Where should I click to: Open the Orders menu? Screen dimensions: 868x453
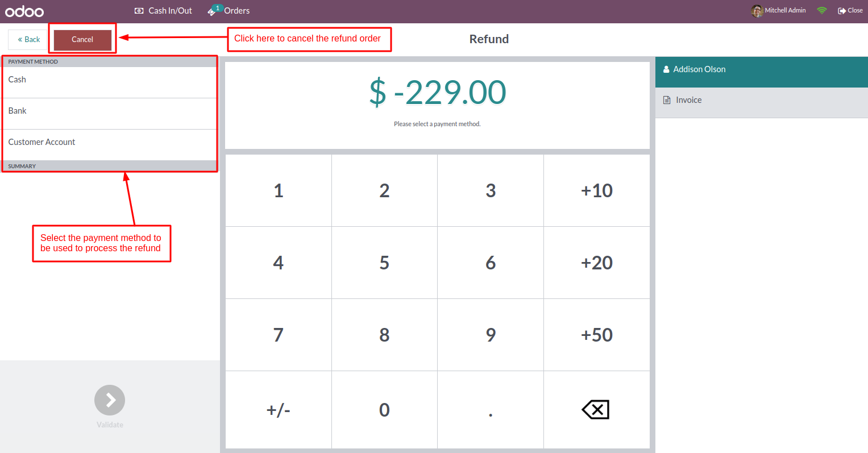pyautogui.click(x=229, y=11)
